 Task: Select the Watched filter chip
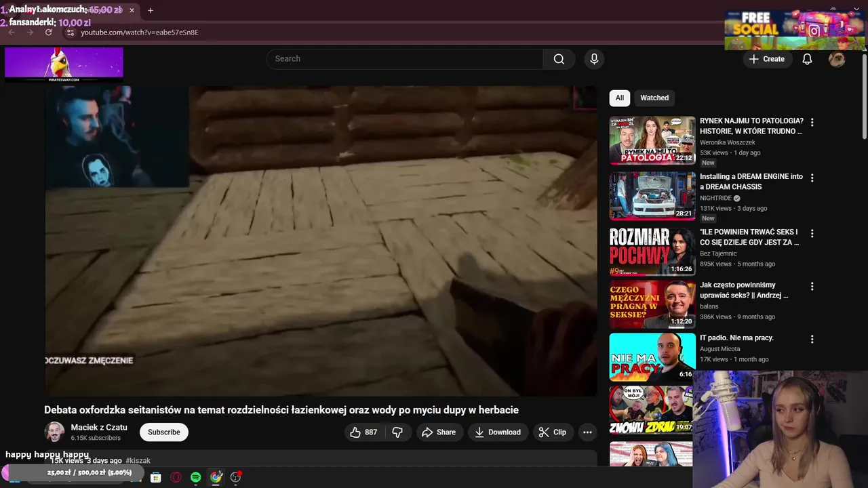coord(654,98)
